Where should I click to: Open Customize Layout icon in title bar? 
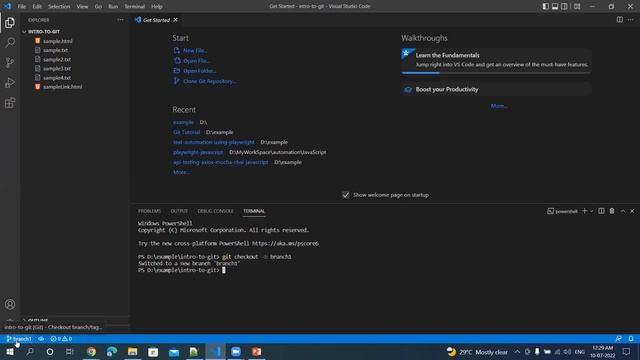[577, 6]
